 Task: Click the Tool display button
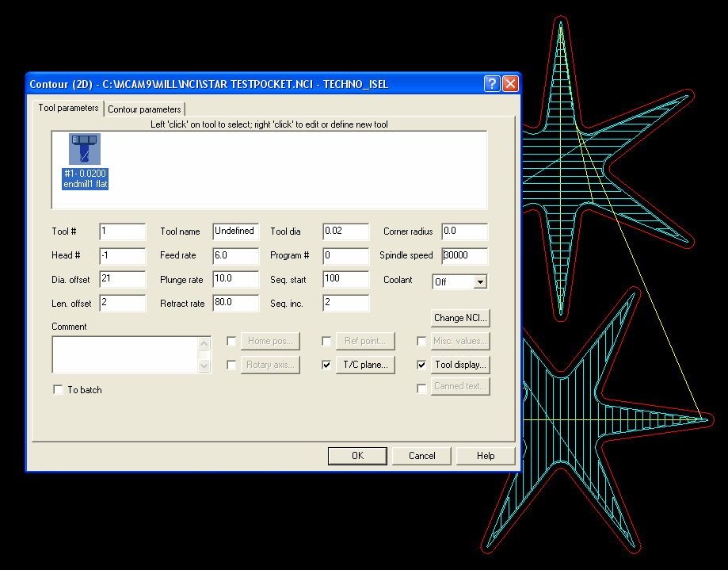[x=460, y=365]
